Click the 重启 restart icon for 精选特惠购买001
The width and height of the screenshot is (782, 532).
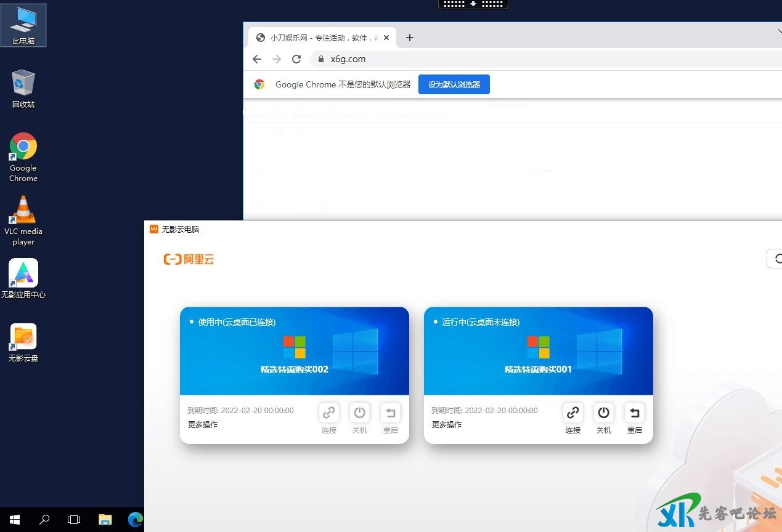coord(634,413)
